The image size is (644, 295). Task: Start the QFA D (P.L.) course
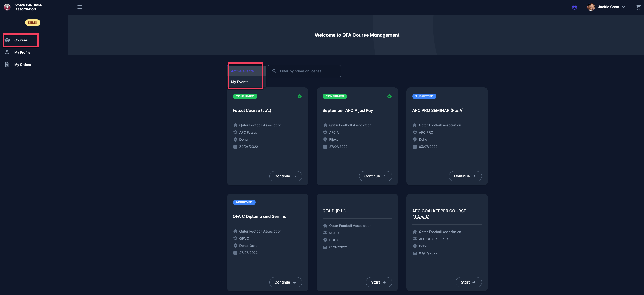click(x=378, y=282)
